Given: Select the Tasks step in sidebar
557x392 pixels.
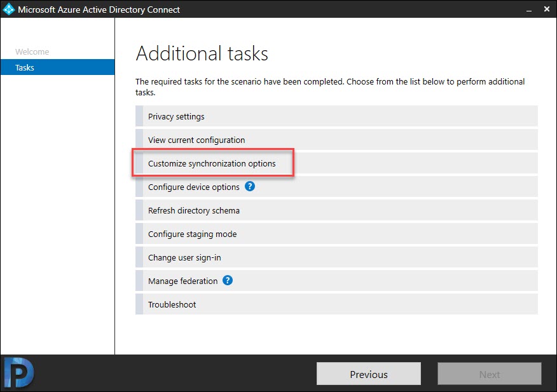Looking at the screenshot, I should click(58, 67).
